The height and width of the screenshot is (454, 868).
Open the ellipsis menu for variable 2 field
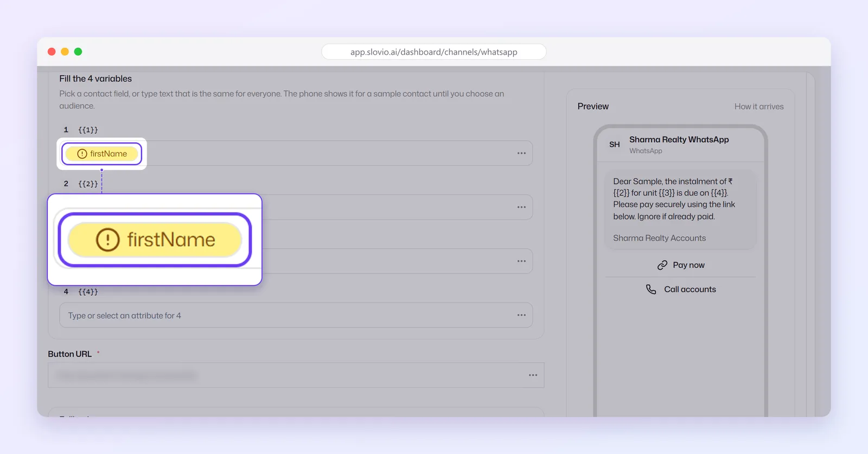[x=521, y=207]
